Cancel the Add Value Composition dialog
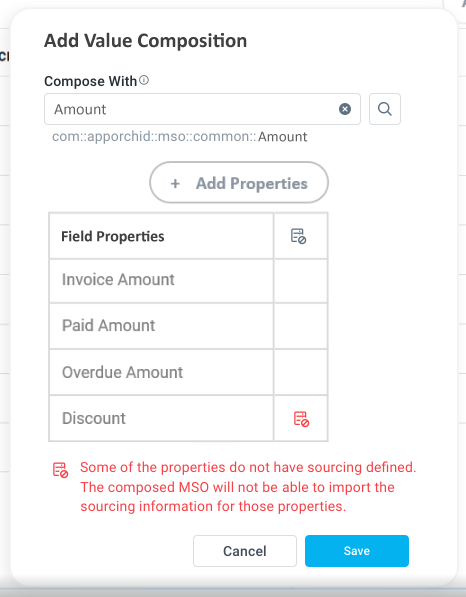466x597 pixels. click(x=245, y=551)
